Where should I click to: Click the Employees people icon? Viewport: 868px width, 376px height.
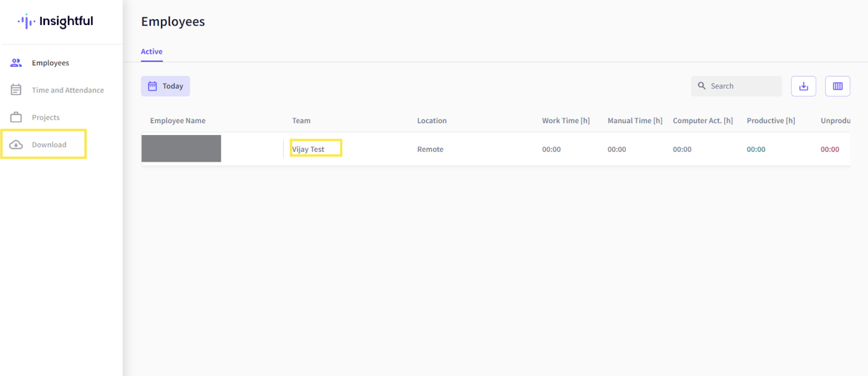click(16, 63)
